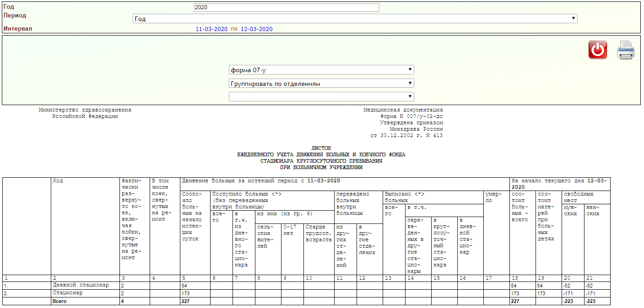Image resolution: width=644 pixels, height=308 pixels.
Task: Click the Всего total row label
Action: (x=60, y=301)
